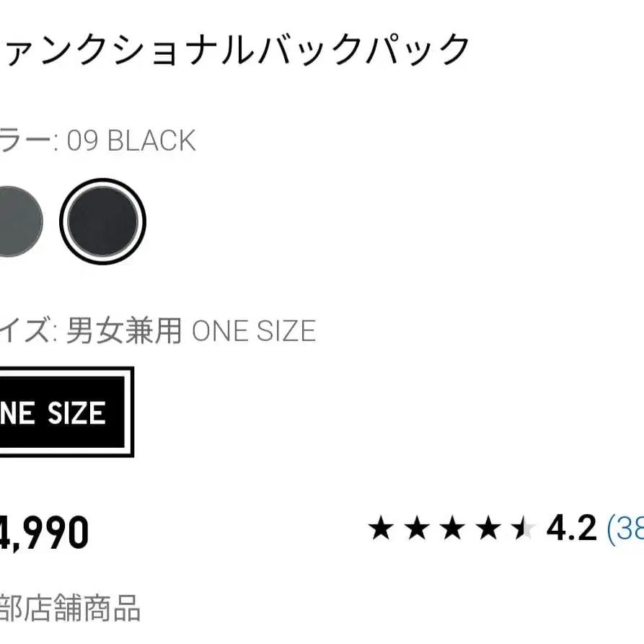This screenshot has height=644, width=644.
Task: Click gray ONE SIZE text beside 男女兼用
Action: pos(253,331)
